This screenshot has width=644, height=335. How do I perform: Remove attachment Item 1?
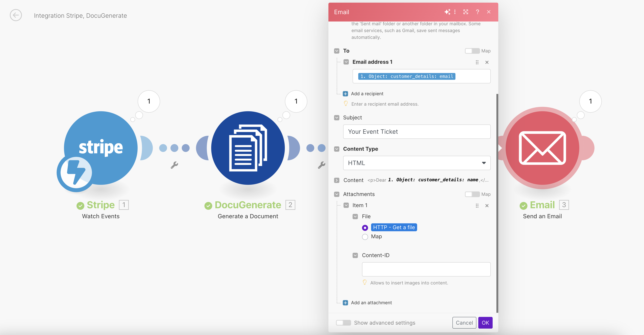click(487, 206)
